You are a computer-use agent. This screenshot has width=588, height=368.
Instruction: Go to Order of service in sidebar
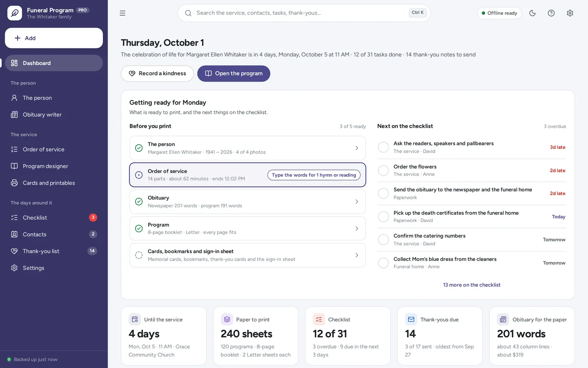pos(54,149)
